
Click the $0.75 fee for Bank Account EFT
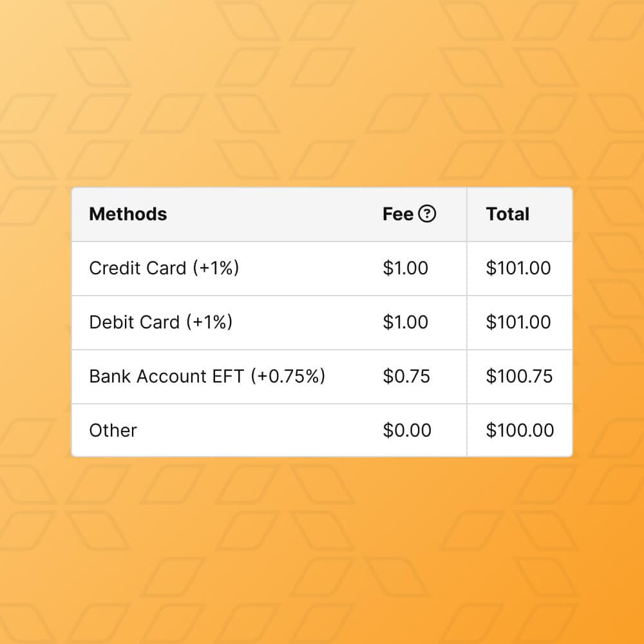click(406, 376)
